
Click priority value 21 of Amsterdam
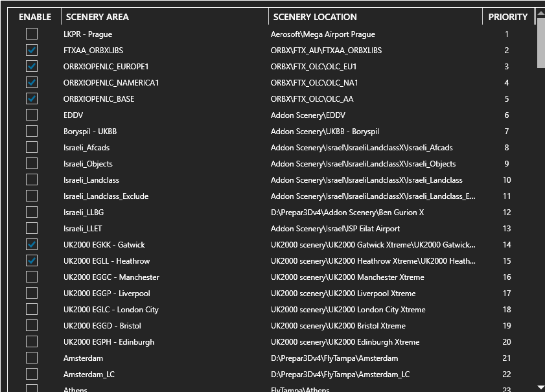click(x=507, y=358)
